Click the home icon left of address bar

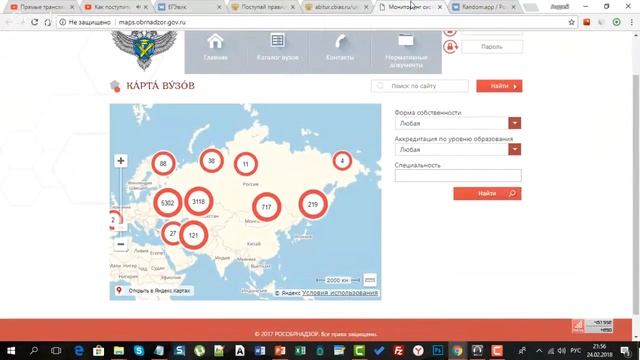tap(48, 22)
